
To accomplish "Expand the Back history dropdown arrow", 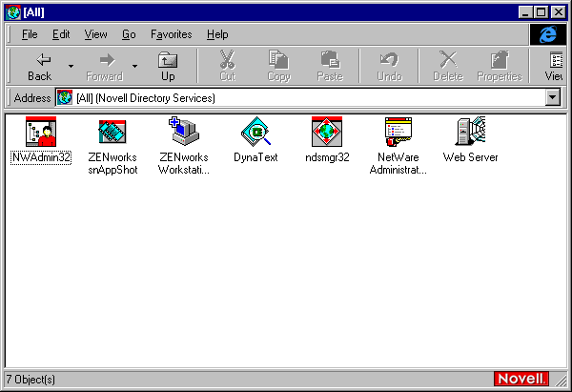I will click(x=71, y=67).
